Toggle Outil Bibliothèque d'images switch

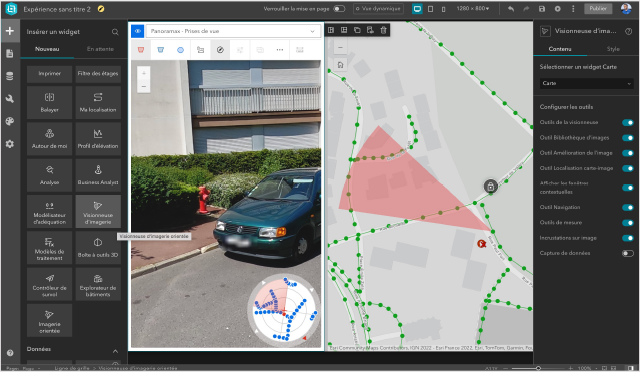pyautogui.click(x=628, y=138)
